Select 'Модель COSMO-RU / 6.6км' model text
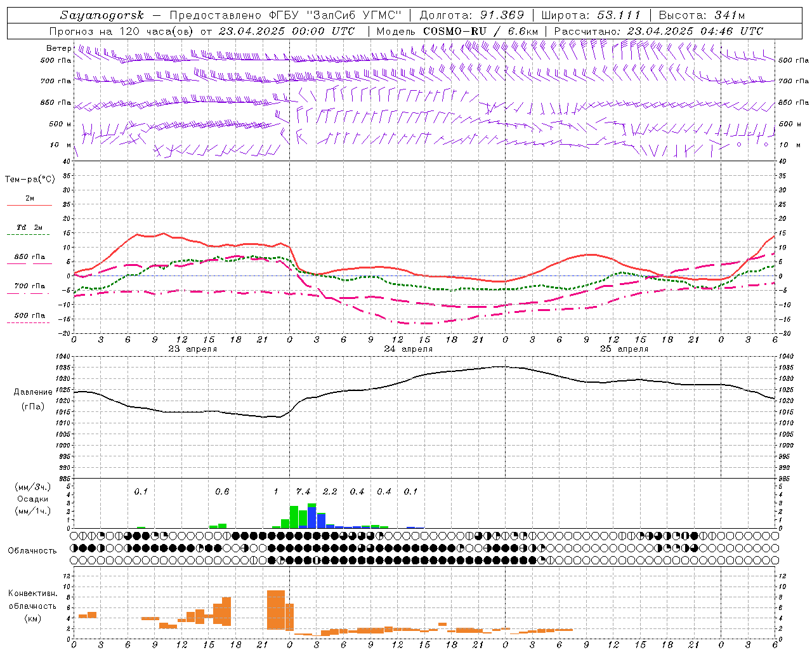This screenshot has width=812, height=650. coord(457,31)
